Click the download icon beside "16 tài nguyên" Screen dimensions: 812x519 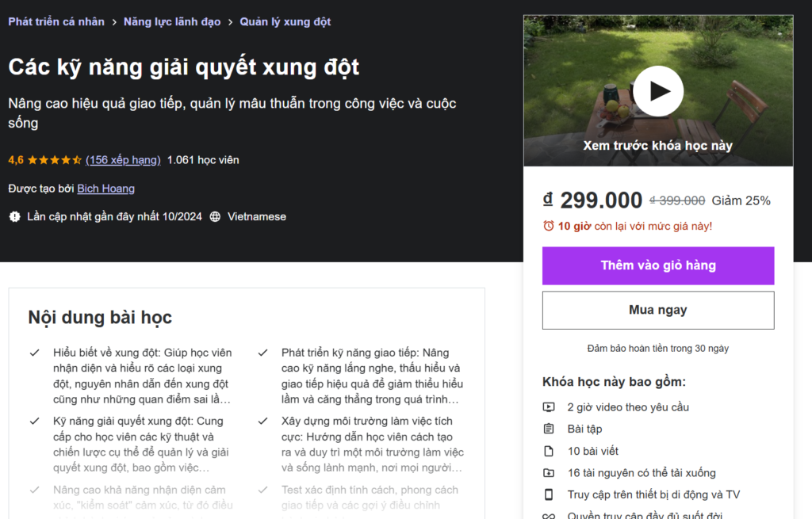pyautogui.click(x=550, y=471)
